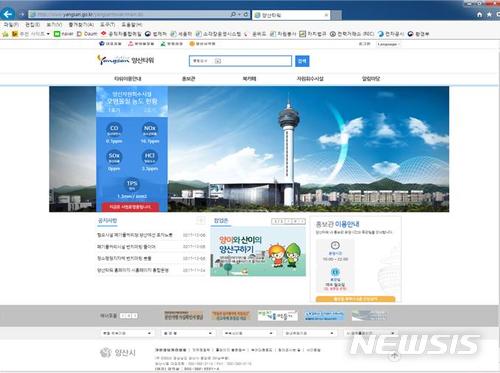Click the HCl pollutant indicator circle
Image resolution: width=500 pixels, height=373 pixels.
coord(150,157)
